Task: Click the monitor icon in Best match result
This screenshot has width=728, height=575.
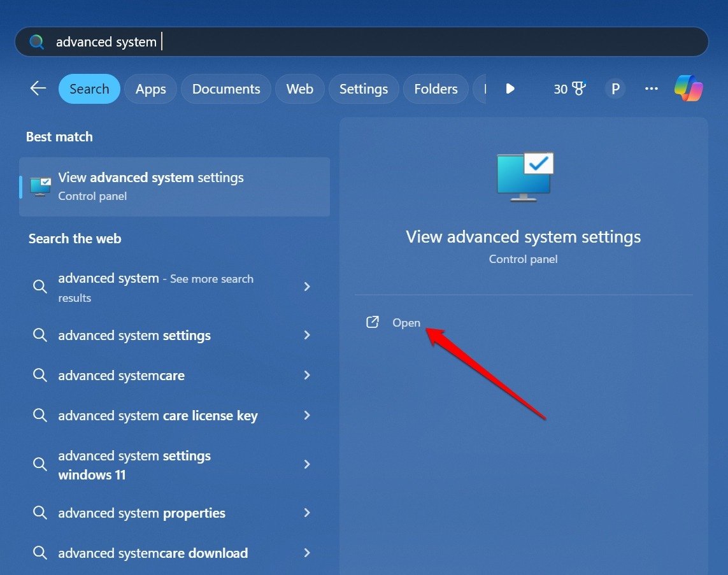Action: click(40, 187)
